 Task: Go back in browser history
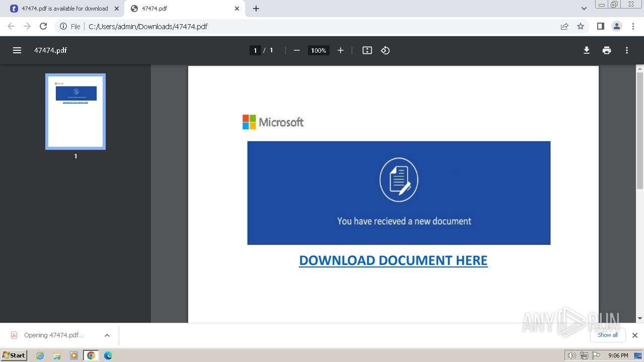[11, 26]
